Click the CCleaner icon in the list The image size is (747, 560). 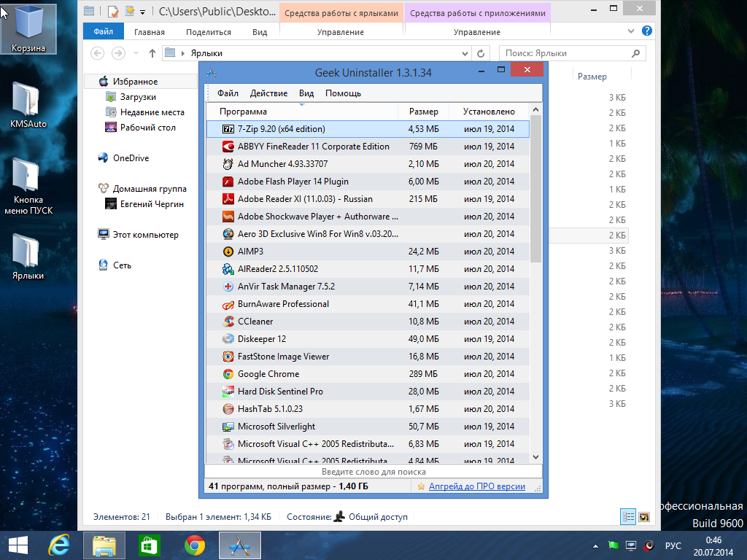pyautogui.click(x=228, y=322)
